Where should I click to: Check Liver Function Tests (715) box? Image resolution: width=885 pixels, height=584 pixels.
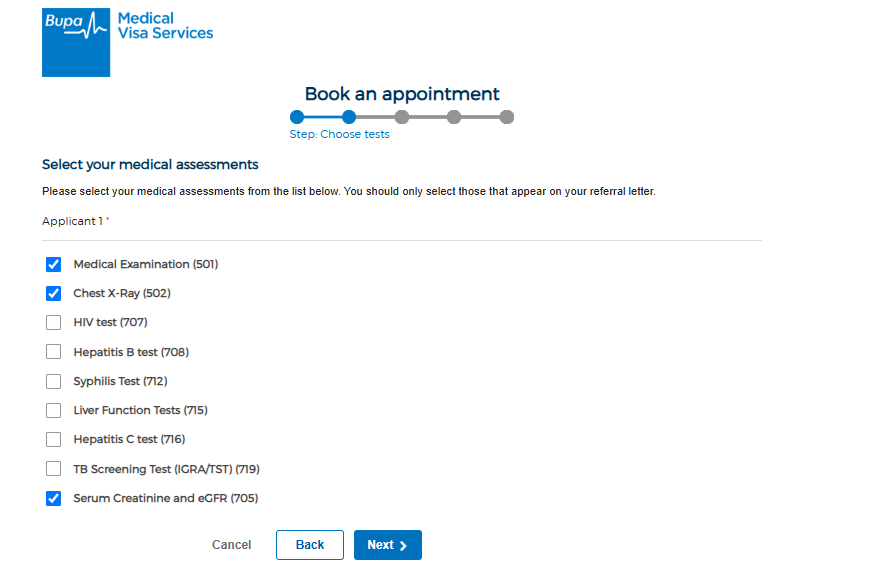tap(54, 410)
